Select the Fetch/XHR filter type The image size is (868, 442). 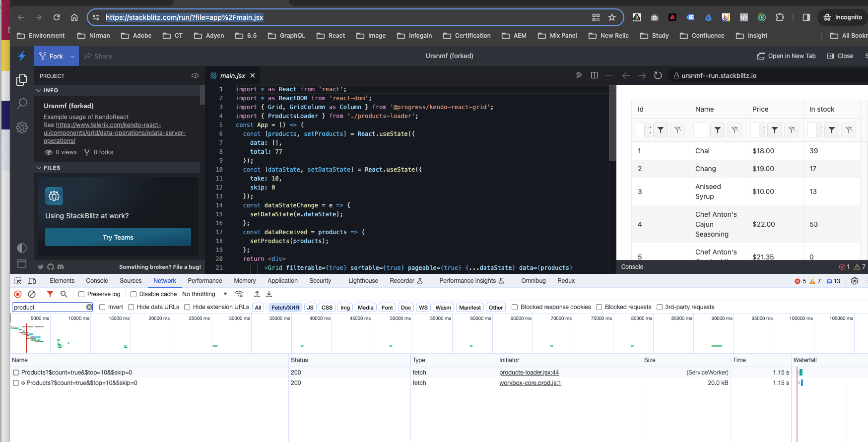pyautogui.click(x=285, y=308)
